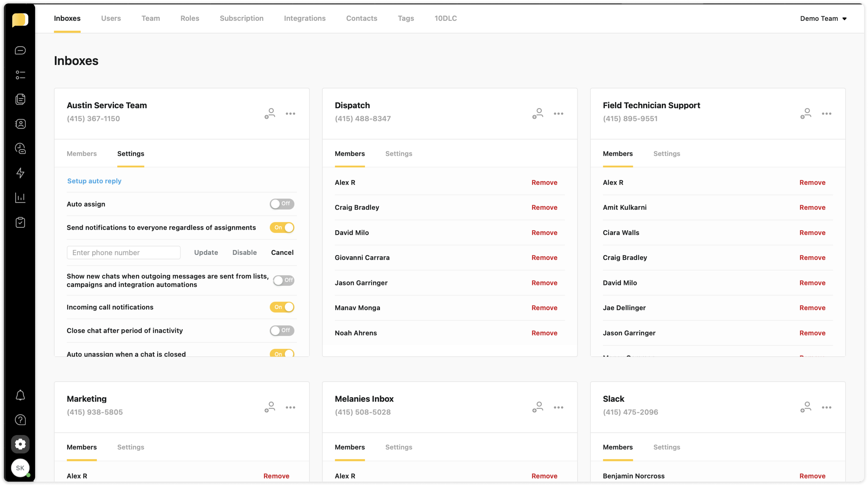
Task: Toggle Auto assign off for Austin Service Team
Action: pyautogui.click(x=281, y=203)
